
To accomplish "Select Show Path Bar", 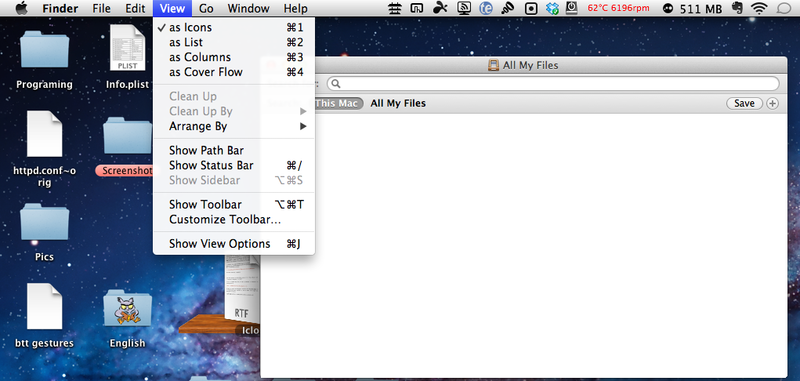I will tap(234, 150).
